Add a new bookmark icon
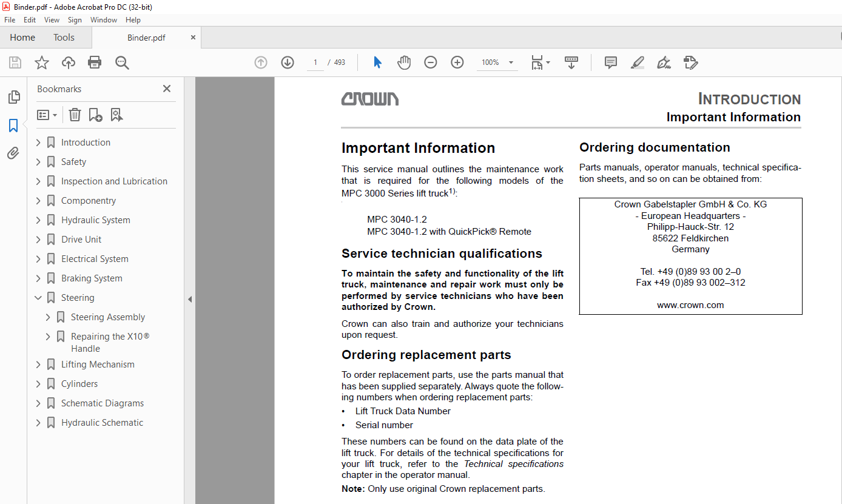The width and height of the screenshot is (842, 504). (x=96, y=115)
